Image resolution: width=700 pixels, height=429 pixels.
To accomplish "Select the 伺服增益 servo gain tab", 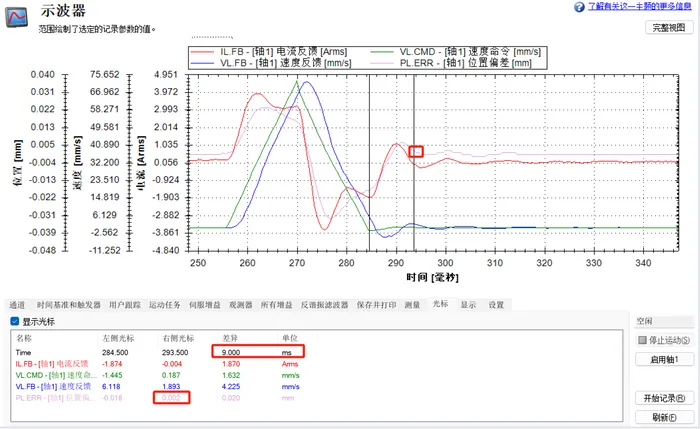I will (206, 304).
